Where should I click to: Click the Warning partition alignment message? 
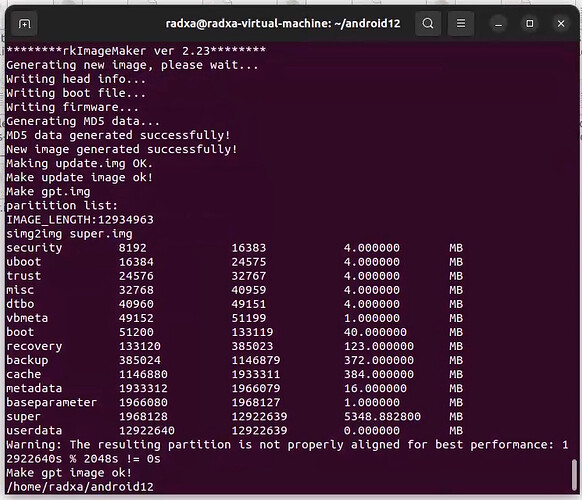pyautogui.click(x=287, y=452)
